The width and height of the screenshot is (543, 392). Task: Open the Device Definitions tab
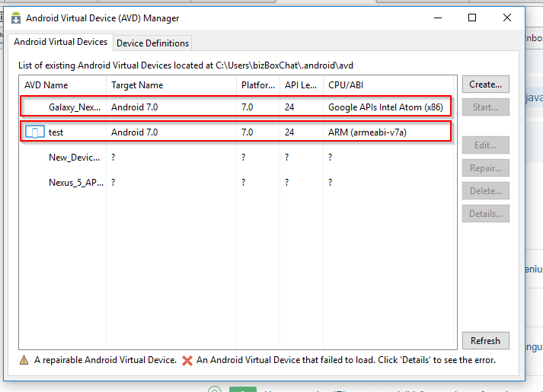[153, 43]
